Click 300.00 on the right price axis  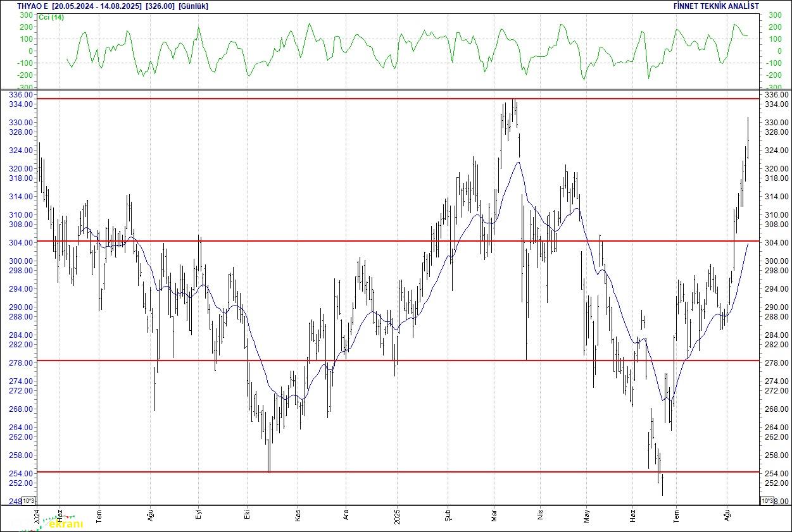(777, 261)
